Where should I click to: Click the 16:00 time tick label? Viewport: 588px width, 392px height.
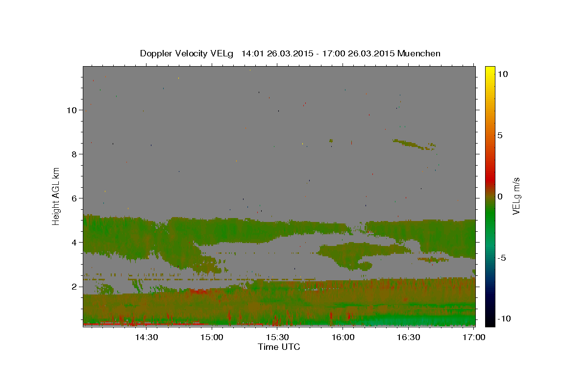click(343, 337)
